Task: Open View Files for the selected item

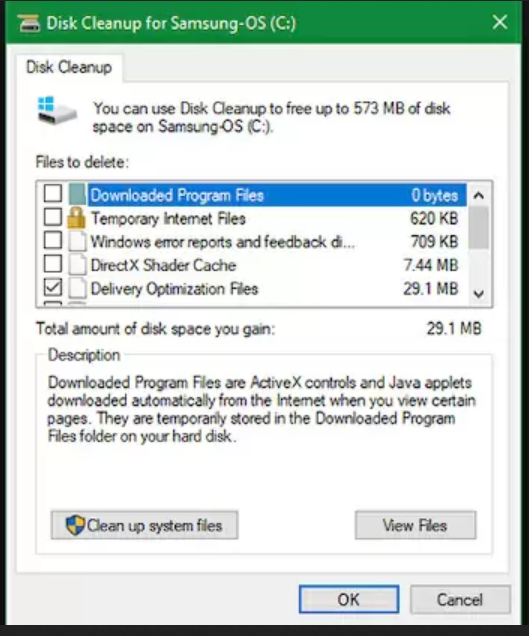Action: pos(415,525)
